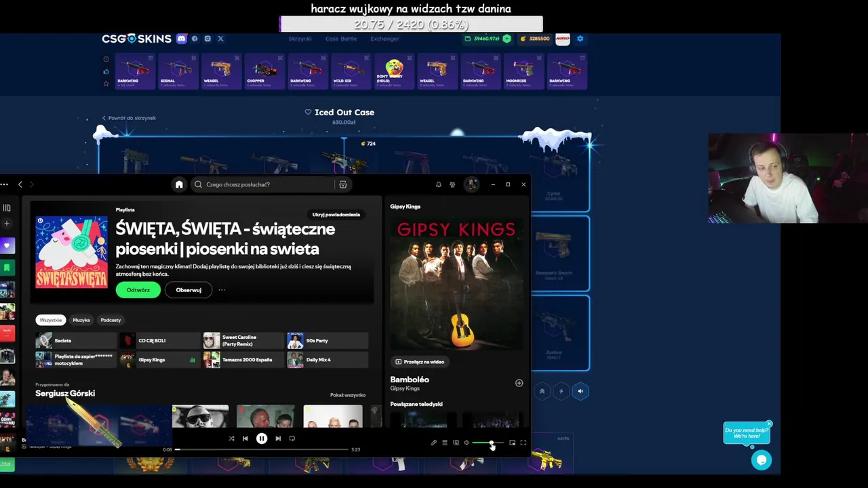Show recent drops clock filter

pos(106,60)
